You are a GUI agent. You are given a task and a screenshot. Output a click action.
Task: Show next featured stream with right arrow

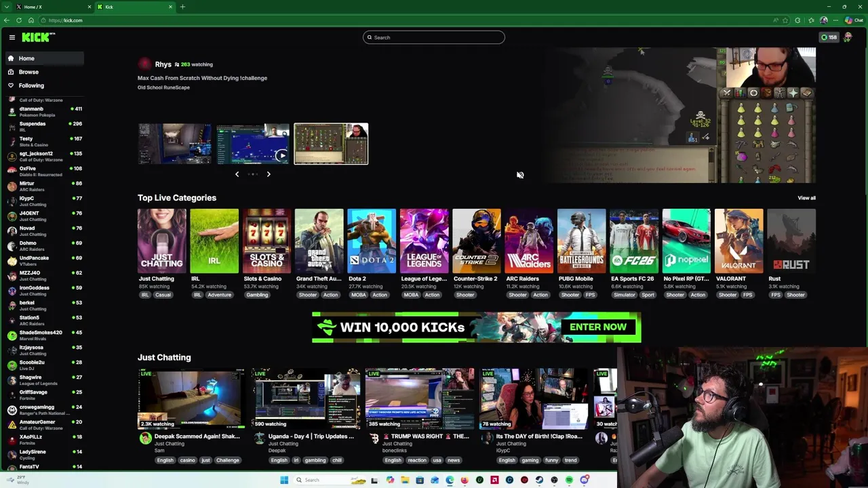tap(269, 174)
